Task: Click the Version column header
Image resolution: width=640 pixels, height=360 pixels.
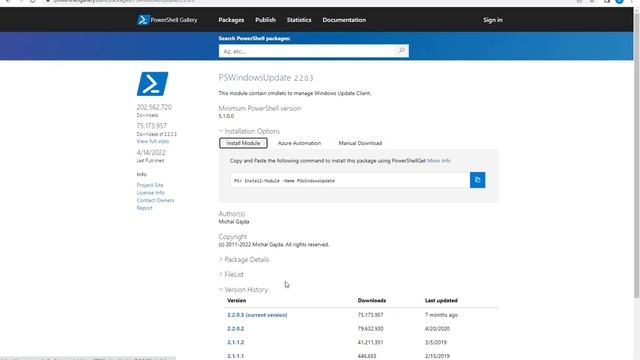Action: (237, 300)
